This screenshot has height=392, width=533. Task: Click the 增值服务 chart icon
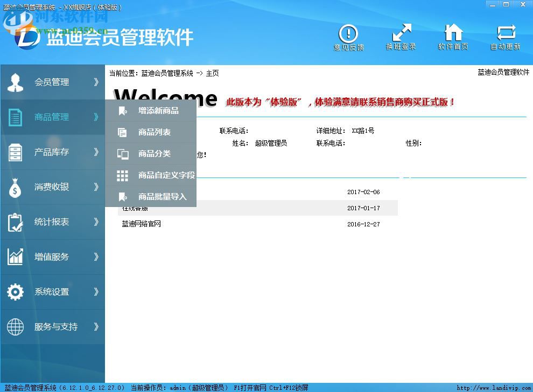[15, 256]
